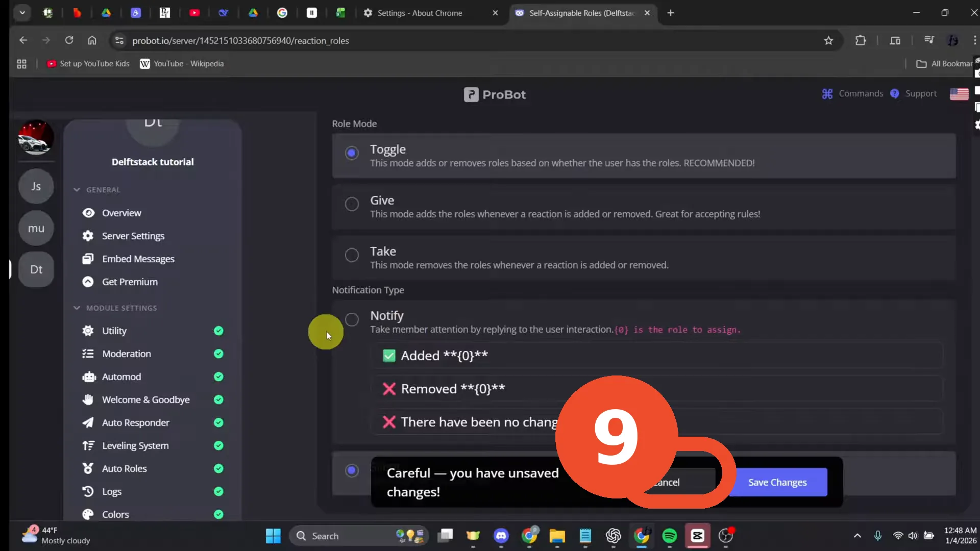Click the Save Changes button
Viewport: 980px width, 551px height.
click(777, 482)
